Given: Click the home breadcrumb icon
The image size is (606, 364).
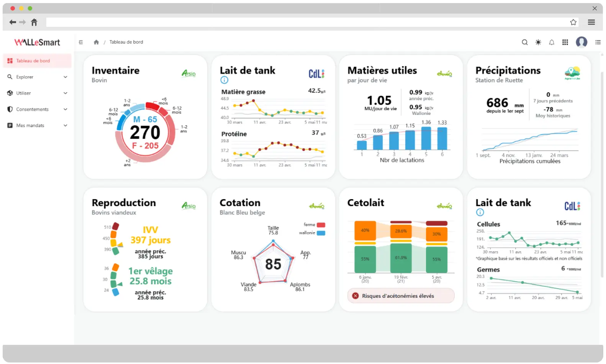Looking at the screenshot, I should [96, 42].
